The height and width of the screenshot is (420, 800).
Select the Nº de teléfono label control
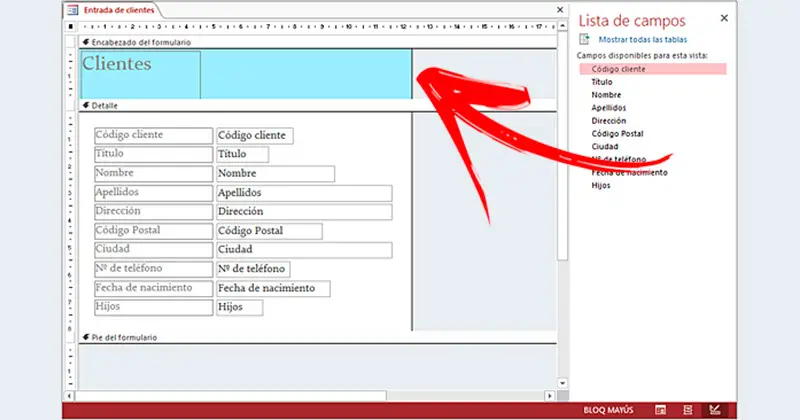(153, 269)
